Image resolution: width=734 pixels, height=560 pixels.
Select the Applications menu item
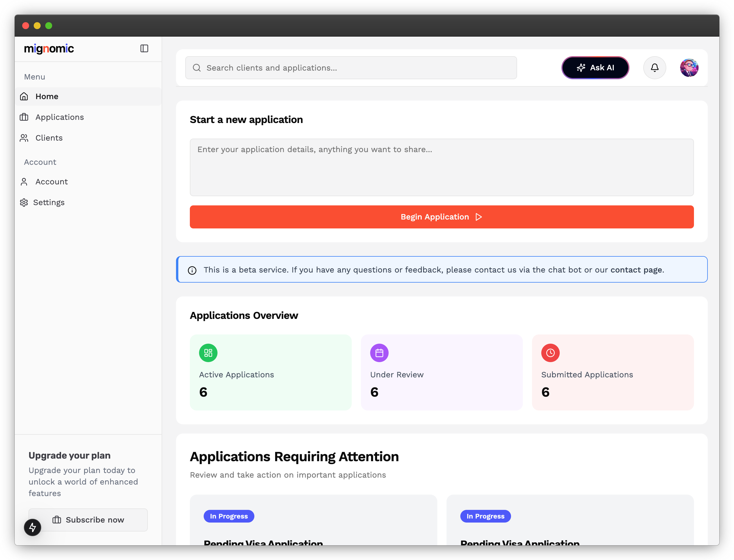pos(60,117)
